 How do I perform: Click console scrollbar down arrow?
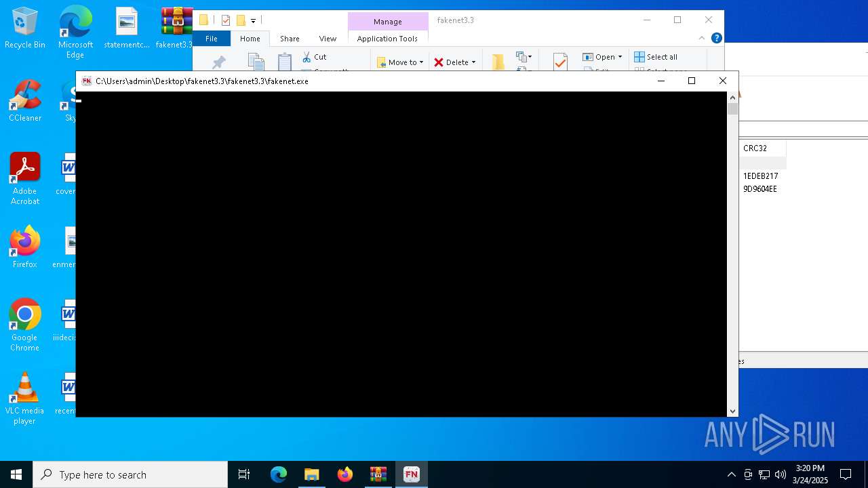[x=732, y=411]
